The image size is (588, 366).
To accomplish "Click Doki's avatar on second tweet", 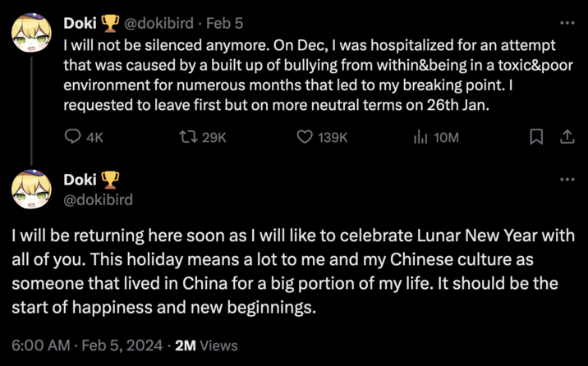I will click(31, 190).
